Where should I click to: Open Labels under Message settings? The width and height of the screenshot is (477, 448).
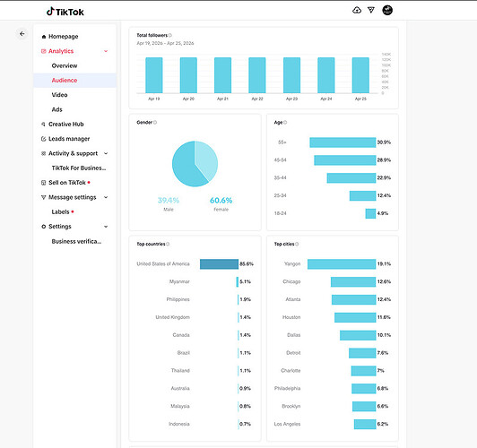pos(61,211)
